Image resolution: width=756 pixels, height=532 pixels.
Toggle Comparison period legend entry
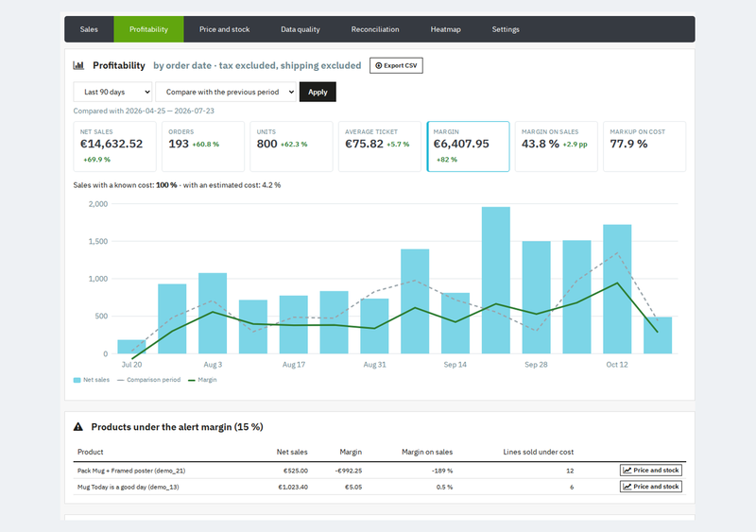pyautogui.click(x=149, y=380)
